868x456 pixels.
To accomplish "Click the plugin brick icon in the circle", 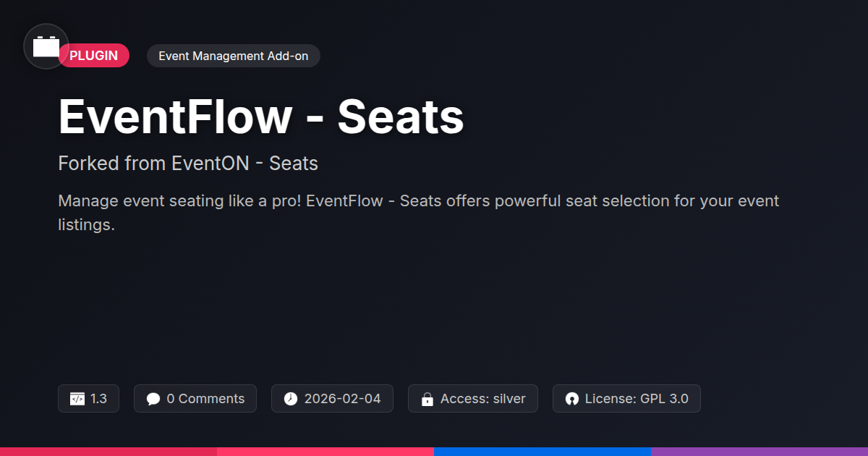I will [46, 47].
